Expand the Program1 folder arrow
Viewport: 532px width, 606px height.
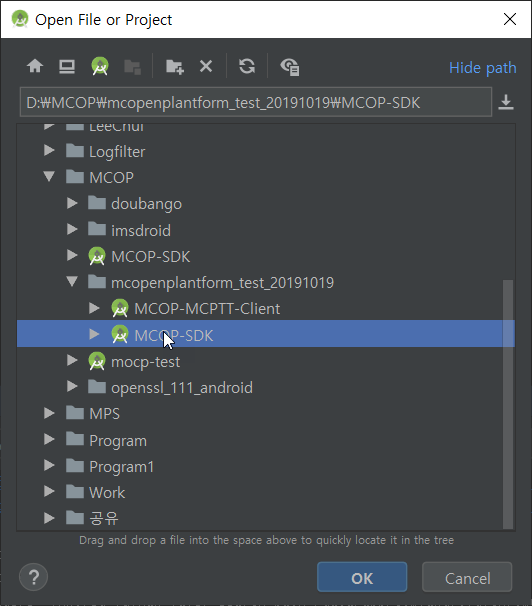pos(49,465)
